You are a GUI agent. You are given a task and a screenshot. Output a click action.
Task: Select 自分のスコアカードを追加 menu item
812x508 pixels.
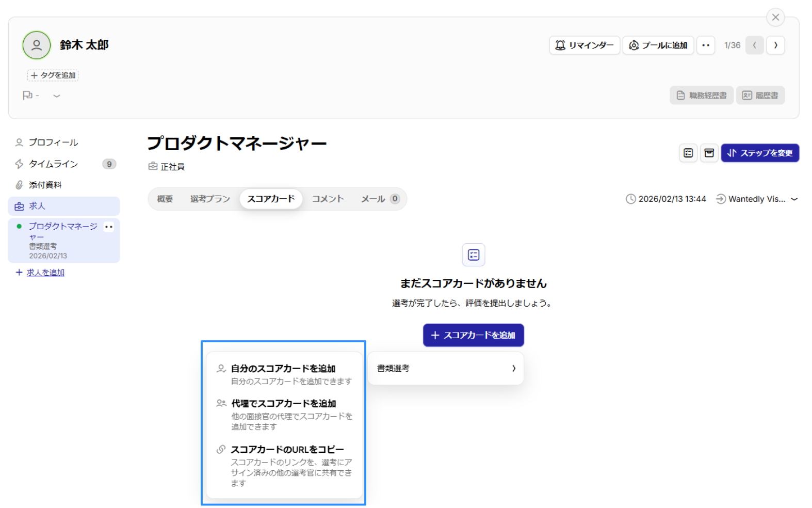[283, 369]
